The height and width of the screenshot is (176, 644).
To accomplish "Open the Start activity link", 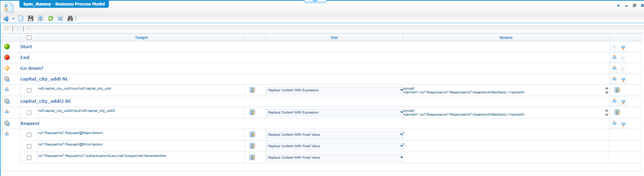I will tap(26, 47).
